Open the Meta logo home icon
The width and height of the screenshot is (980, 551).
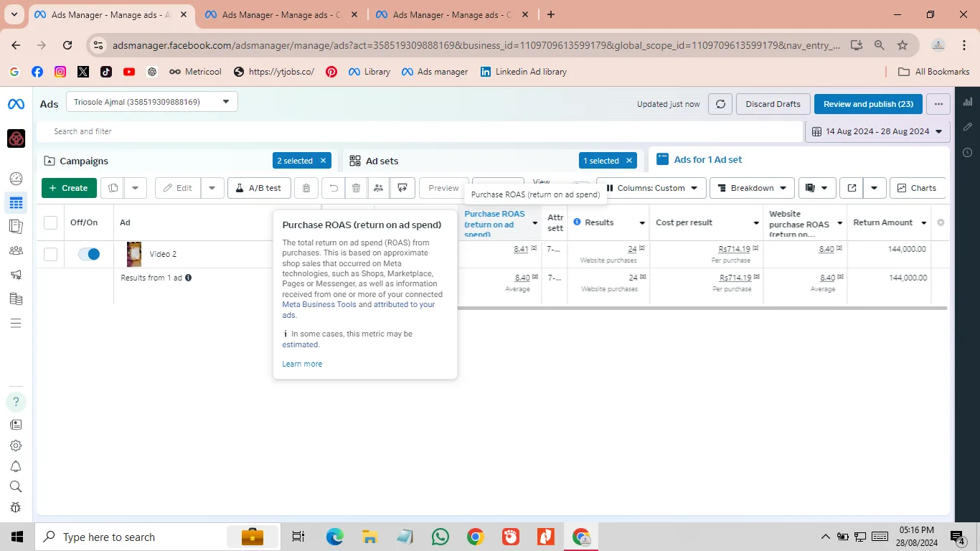point(16,104)
